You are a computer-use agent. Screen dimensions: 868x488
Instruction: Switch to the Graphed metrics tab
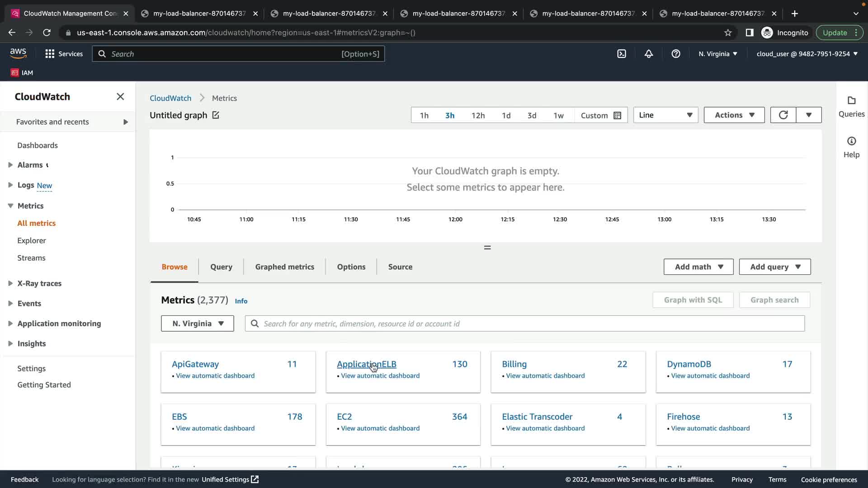[284, 267]
